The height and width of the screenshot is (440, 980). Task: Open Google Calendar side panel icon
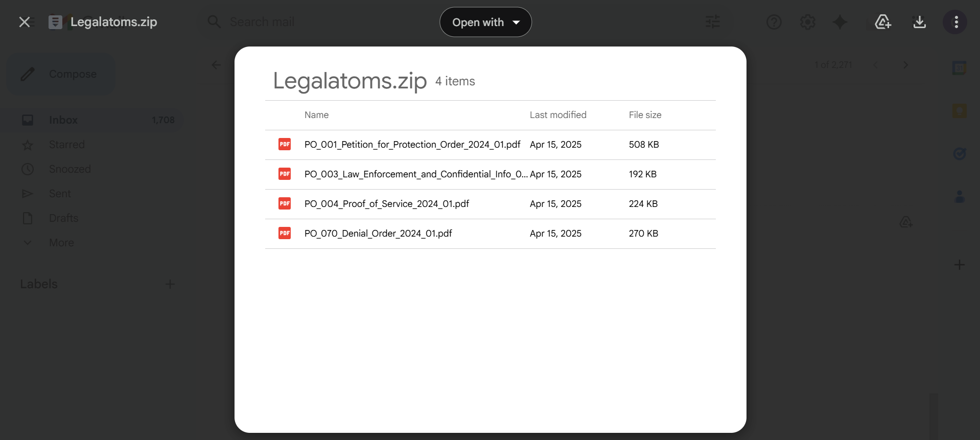click(959, 67)
